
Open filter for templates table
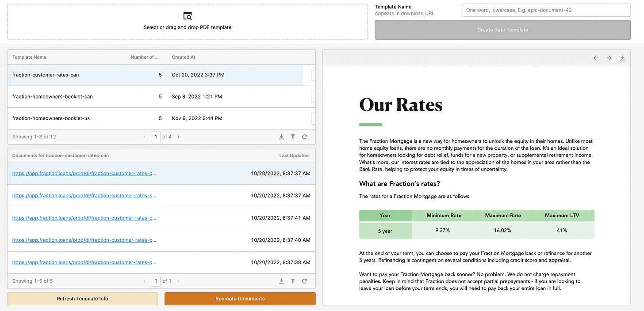pos(293,137)
